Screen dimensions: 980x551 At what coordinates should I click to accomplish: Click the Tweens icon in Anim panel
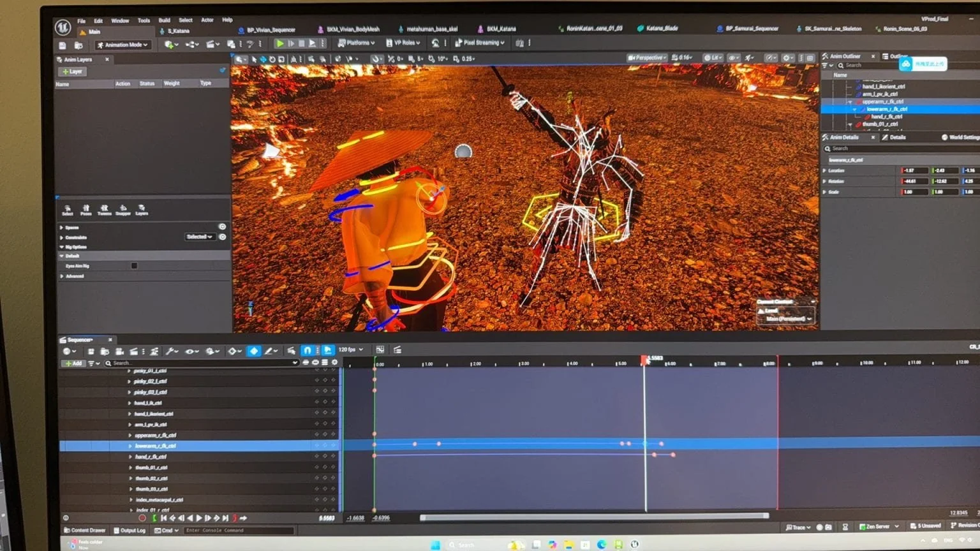(x=105, y=210)
